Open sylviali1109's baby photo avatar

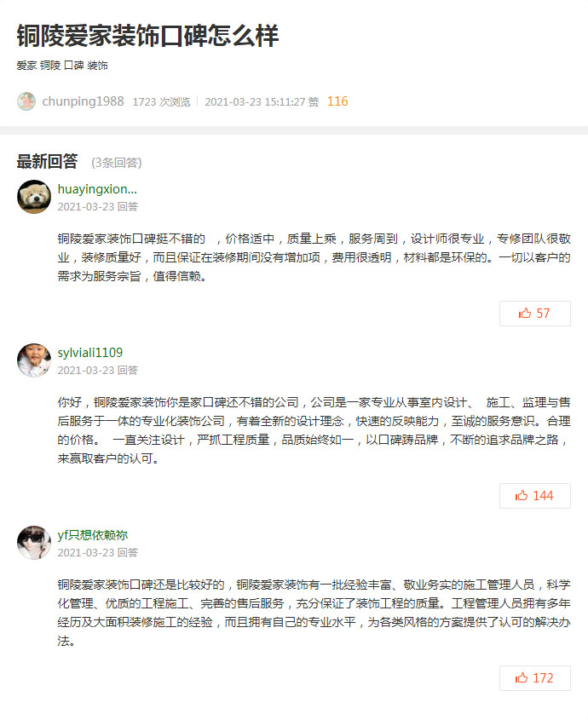(x=34, y=360)
